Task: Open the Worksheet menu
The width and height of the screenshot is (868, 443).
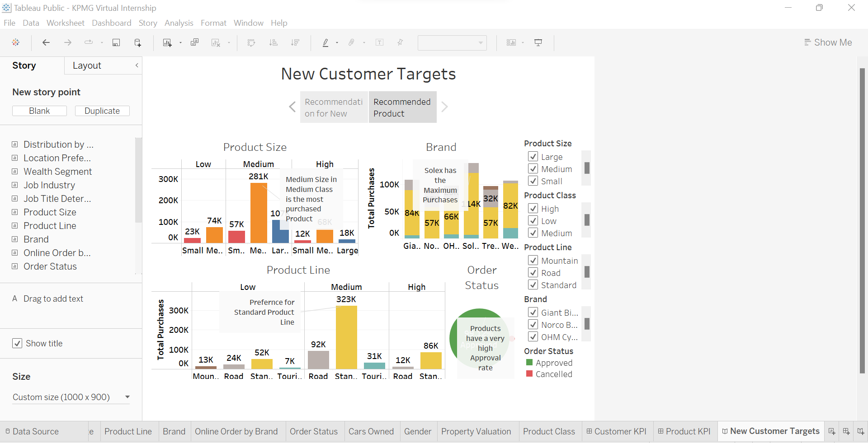Action: pos(66,23)
